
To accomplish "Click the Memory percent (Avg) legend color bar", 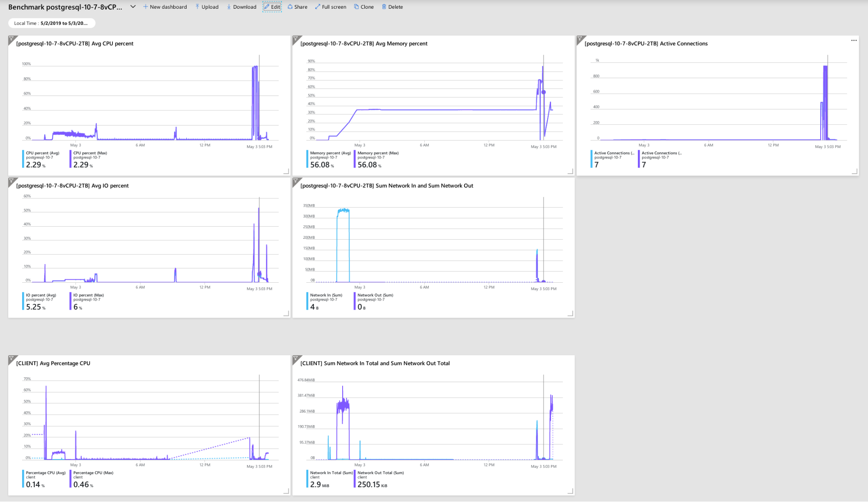I will point(307,159).
